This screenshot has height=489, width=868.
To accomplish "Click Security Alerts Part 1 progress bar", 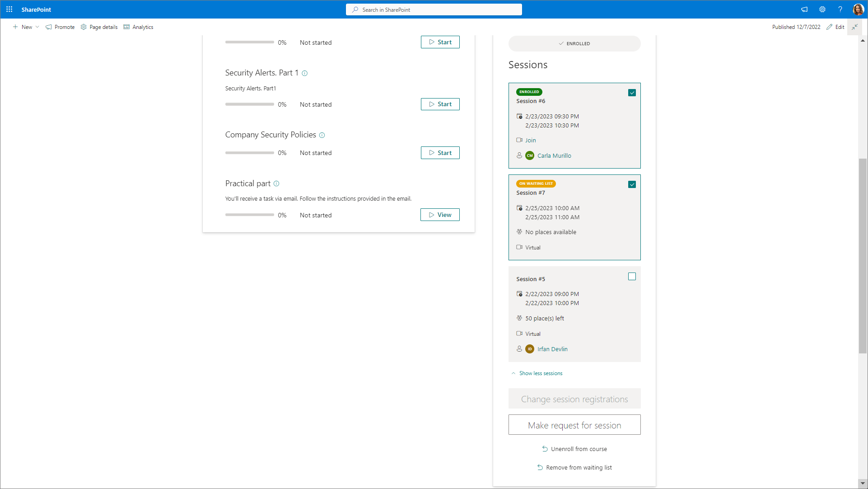I will [250, 104].
